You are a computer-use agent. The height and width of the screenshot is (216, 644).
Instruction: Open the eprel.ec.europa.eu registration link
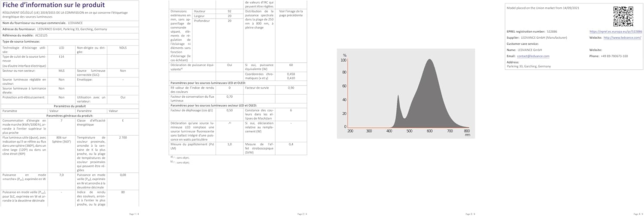coord(616,32)
